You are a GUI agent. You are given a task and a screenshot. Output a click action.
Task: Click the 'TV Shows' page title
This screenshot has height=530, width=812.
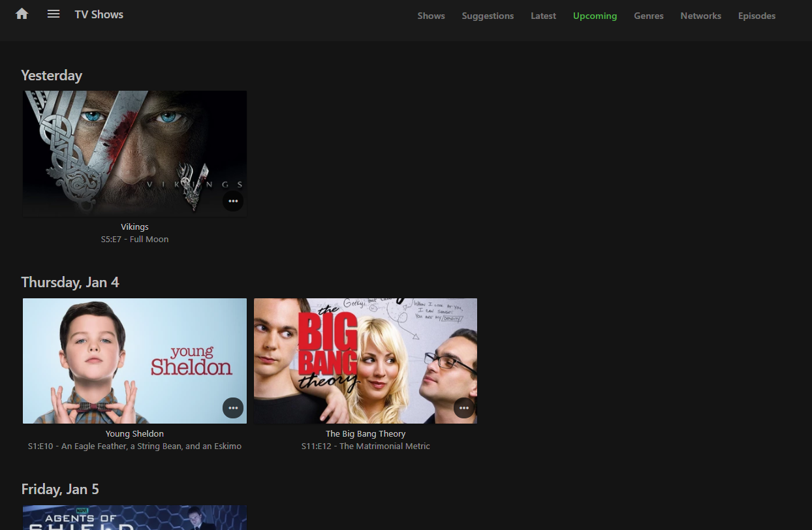[99, 14]
